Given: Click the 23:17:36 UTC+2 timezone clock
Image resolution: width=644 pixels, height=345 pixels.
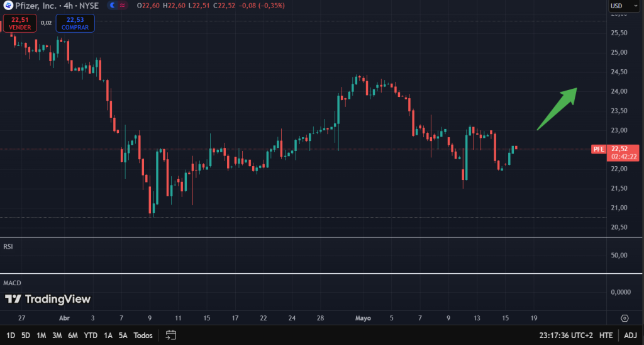Looking at the screenshot, I should pyautogui.click(x=566, y=336).
